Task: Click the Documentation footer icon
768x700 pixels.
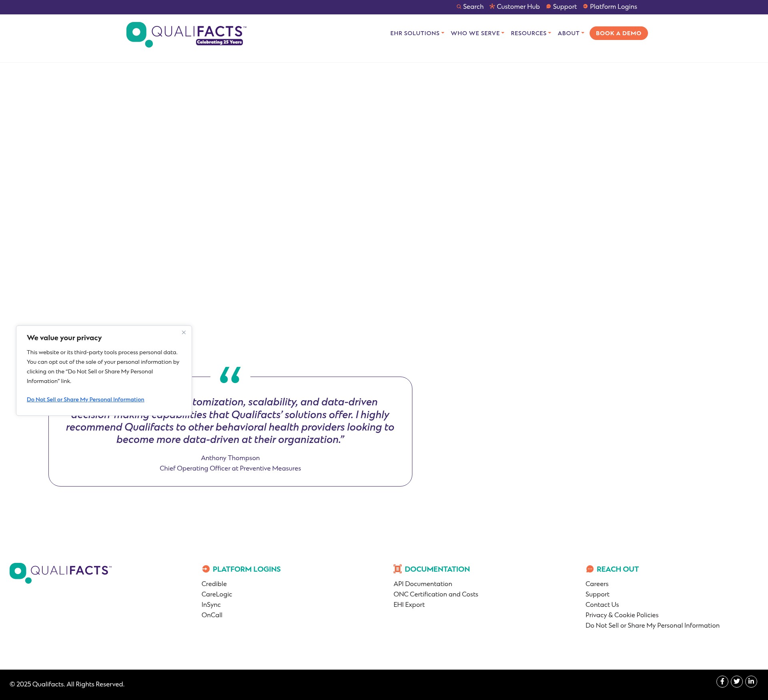Action: (397, 569)
